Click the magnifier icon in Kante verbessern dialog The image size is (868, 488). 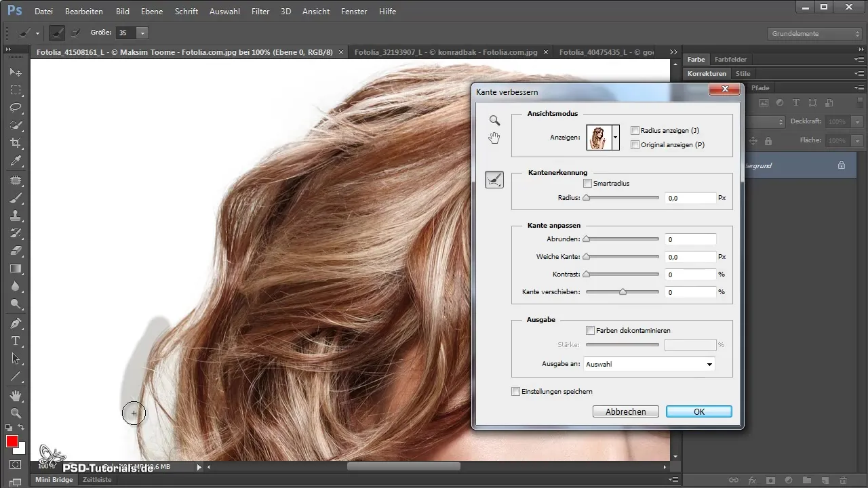click(x=495, y=120)
